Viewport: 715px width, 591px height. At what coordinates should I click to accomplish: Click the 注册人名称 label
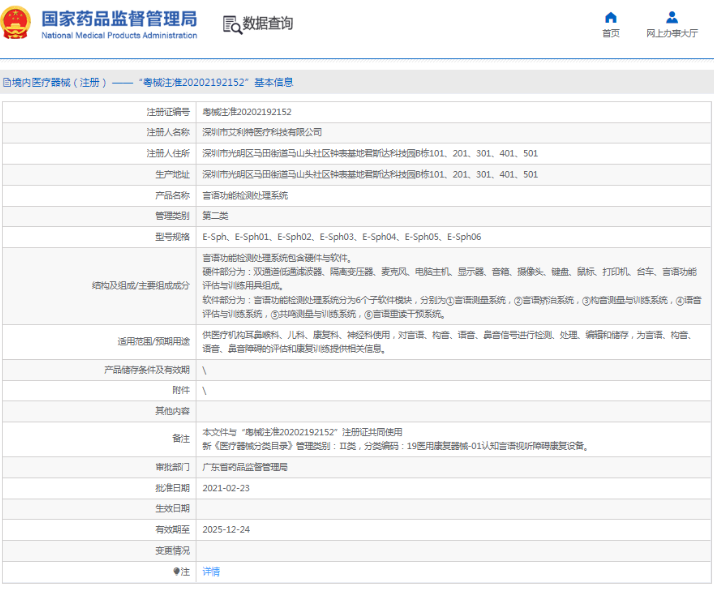pyautogui.click(x=168, y=132)
